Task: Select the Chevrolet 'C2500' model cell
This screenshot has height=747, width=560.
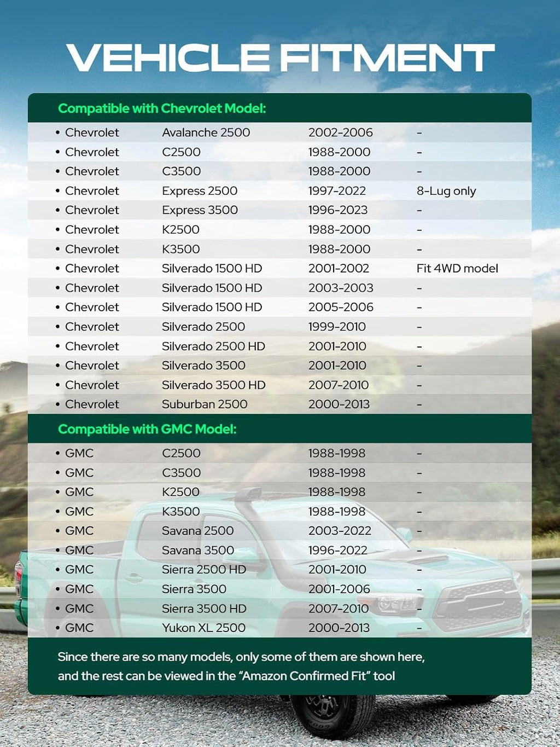Action: [181, 152]
